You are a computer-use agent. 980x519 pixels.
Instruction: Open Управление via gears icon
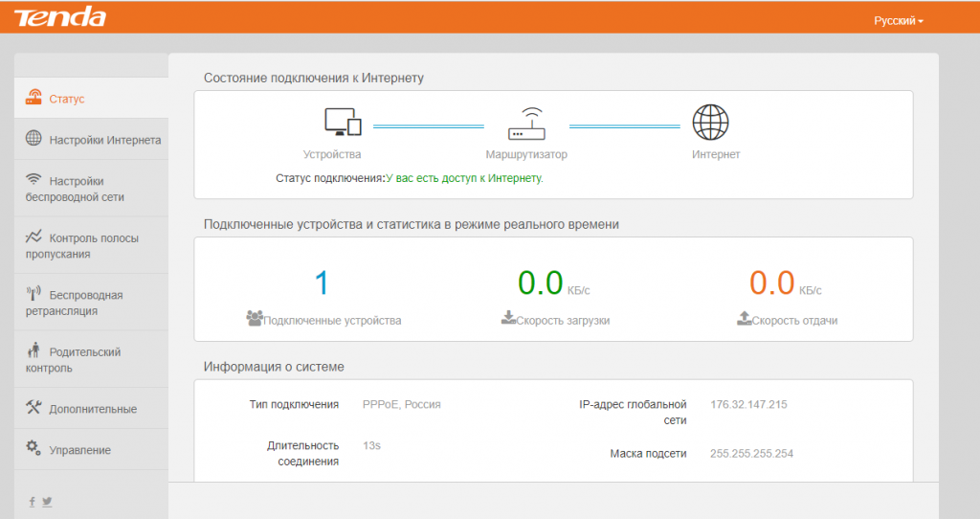(x=33, y=448)
